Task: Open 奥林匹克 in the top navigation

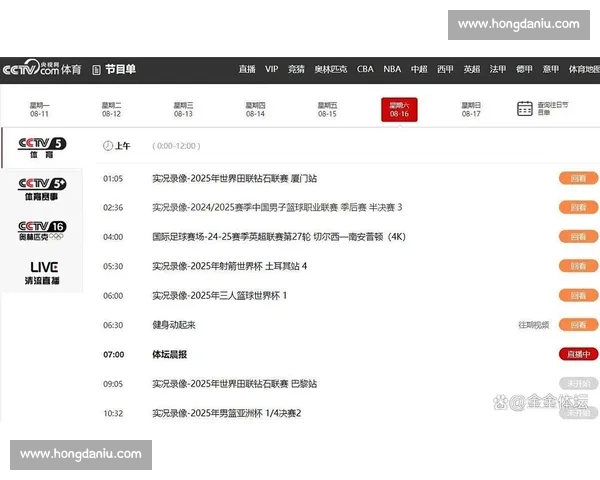Action: point(331,69)
